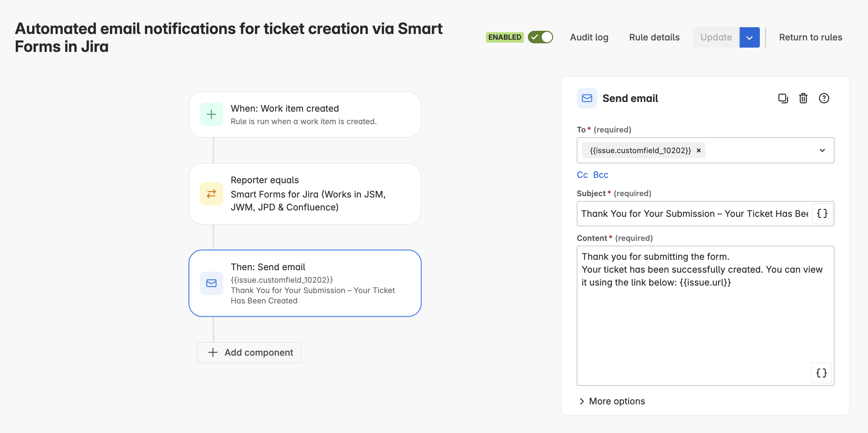Open Rule details
This screenshot has height=433, width=868.
point(654,37)
